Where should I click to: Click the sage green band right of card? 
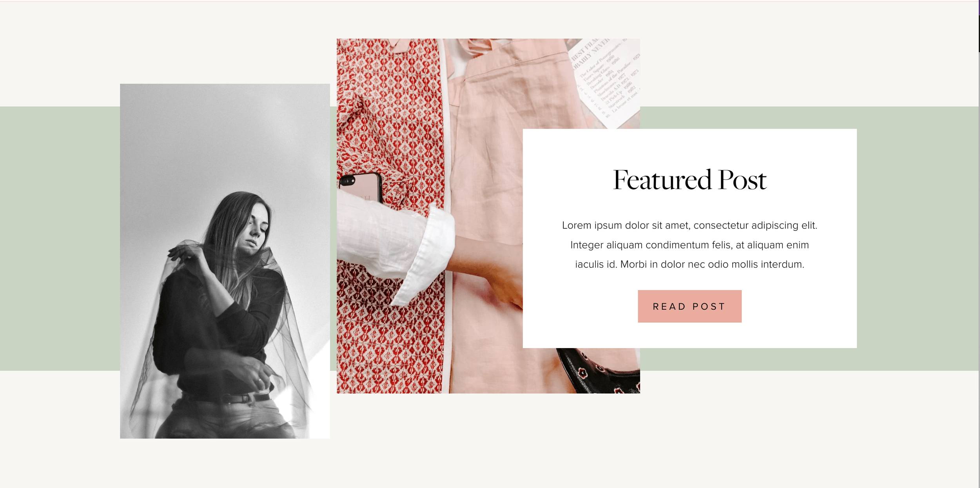(x=917, y=238)
